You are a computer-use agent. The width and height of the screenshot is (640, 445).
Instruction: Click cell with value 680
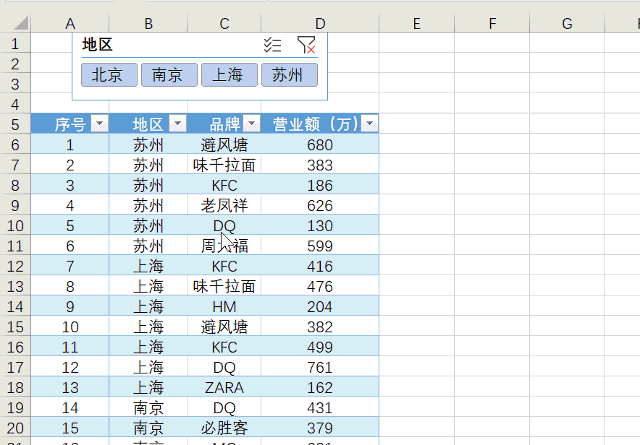(320, 145)
